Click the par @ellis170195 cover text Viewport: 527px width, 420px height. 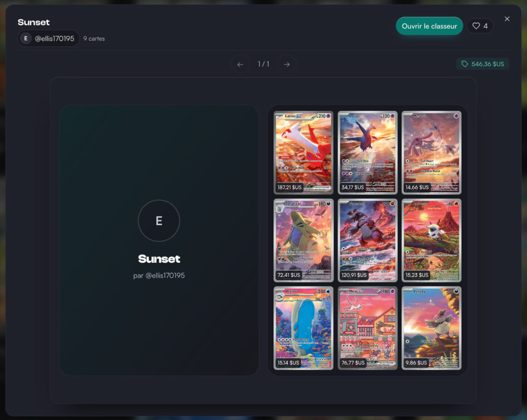click(x=159, y=276)
